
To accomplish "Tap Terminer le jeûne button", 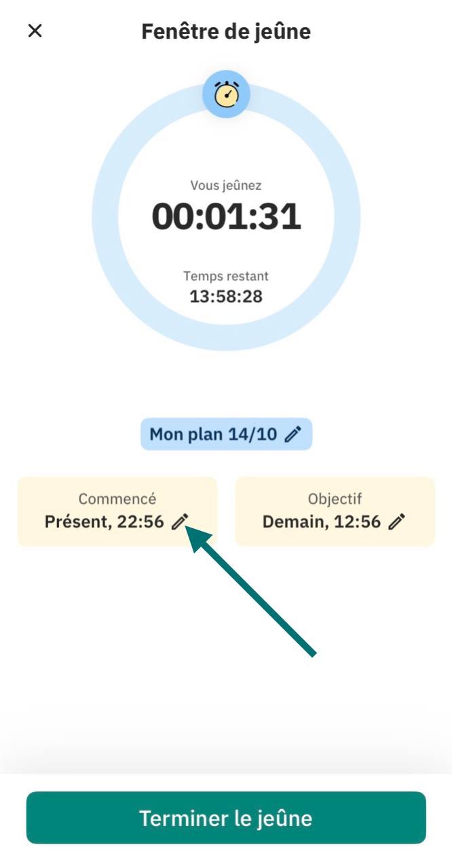I will click(226, 818).
